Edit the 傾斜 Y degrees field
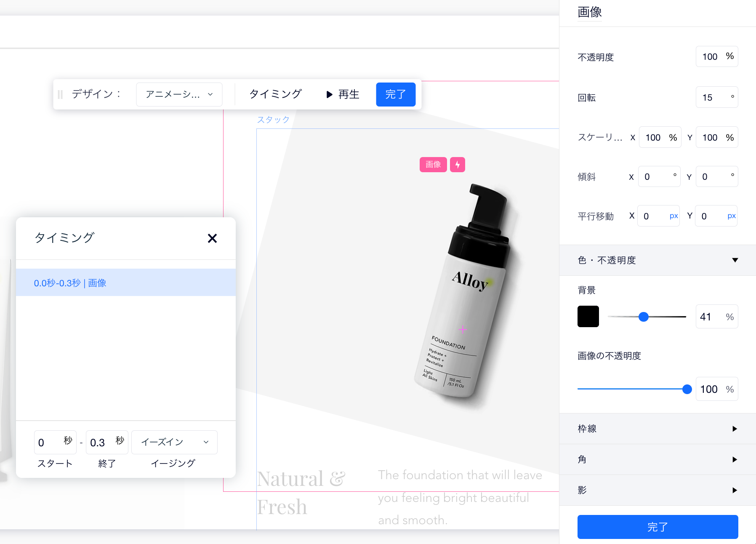756x544 pixels. 717,176
